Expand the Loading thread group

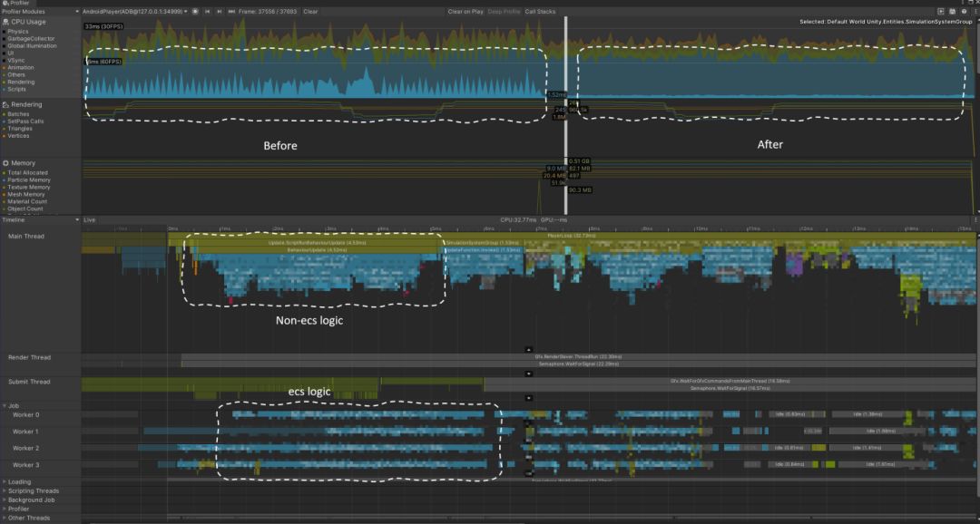5,482
